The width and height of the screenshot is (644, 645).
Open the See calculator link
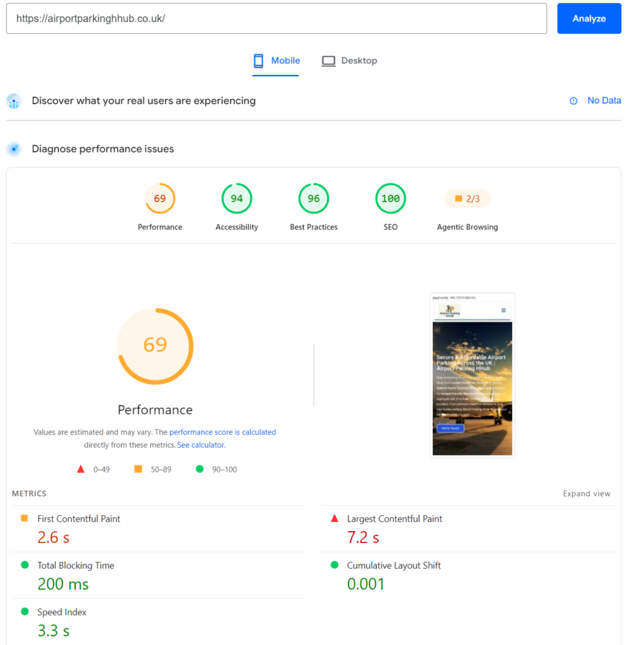201,445
